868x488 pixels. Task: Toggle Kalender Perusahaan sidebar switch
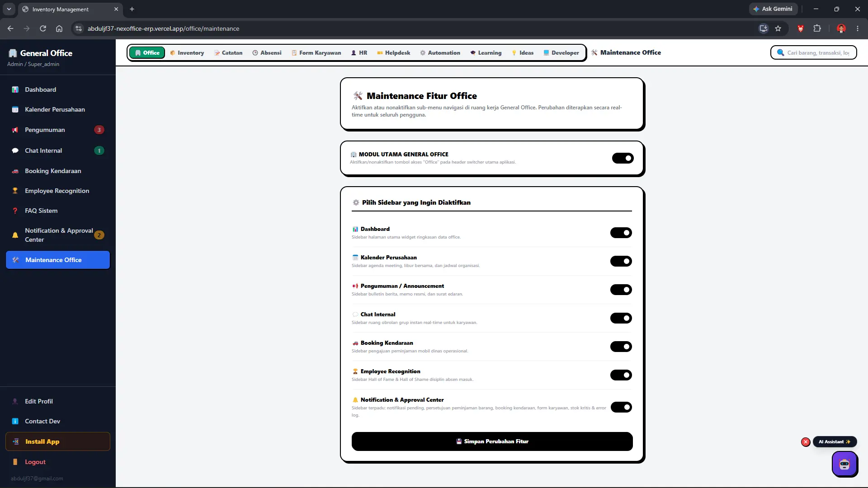[621, 261]
